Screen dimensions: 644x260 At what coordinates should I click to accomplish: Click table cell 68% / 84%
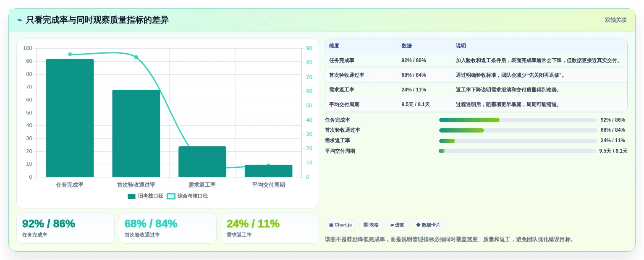pyautogui.click(x=414, y=75)
